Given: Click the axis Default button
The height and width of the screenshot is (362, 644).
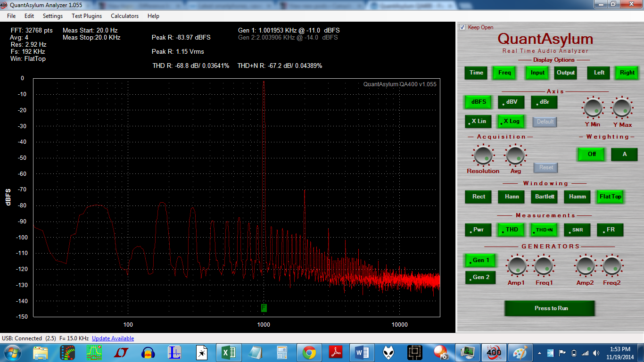Looking at the screenshot, I should click(545, 122).
